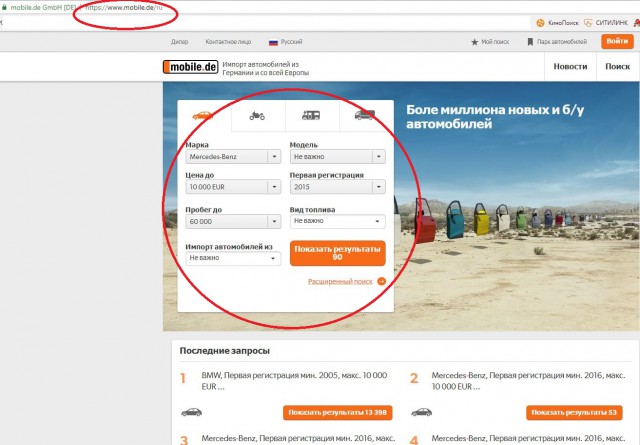Open the Цена до dropdown
Image resolution: width=640 pixels, height=445 pixels.
[233, 187]
